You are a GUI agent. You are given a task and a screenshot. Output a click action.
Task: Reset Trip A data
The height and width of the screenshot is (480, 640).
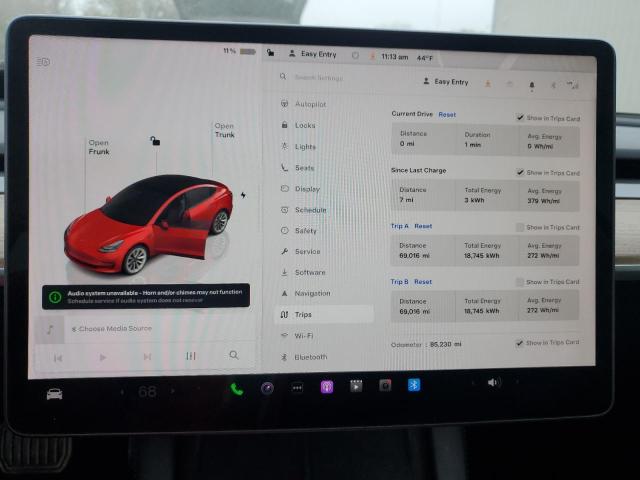423,226
